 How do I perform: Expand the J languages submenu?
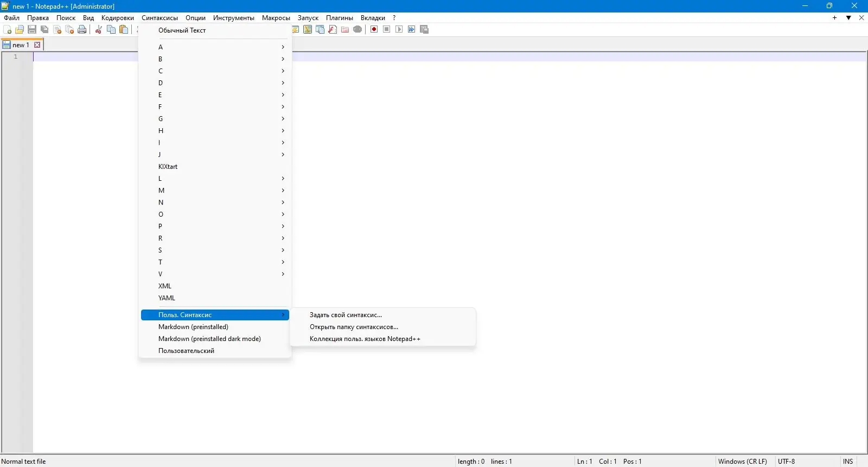(215, 155)
